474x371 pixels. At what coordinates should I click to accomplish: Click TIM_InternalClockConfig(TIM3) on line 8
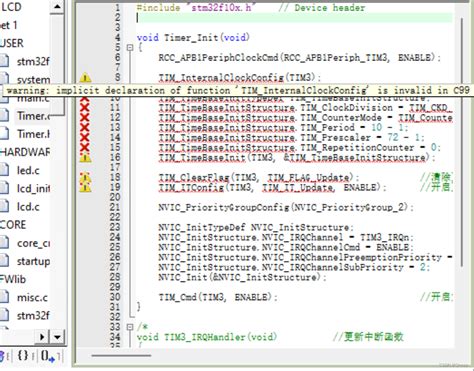tap(239, 78)
